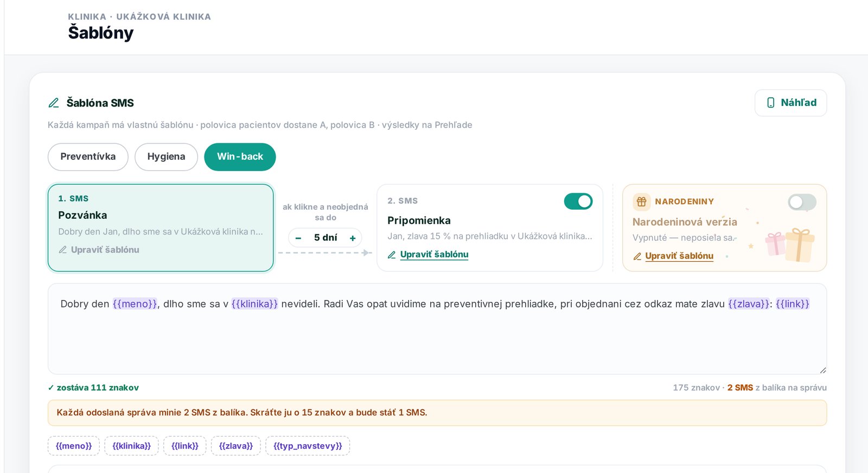This screenshot has width=868, height=473.
Task: Open the Náhľad preview button
Action: (790, 103)
